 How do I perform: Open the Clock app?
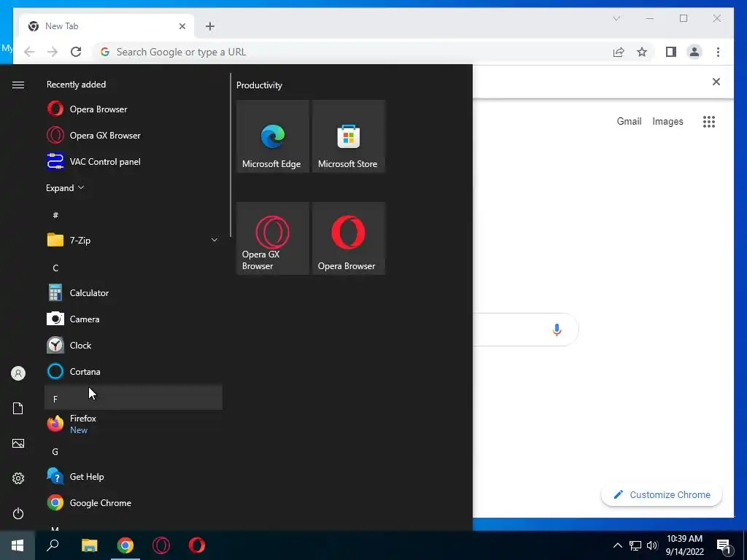133,345
